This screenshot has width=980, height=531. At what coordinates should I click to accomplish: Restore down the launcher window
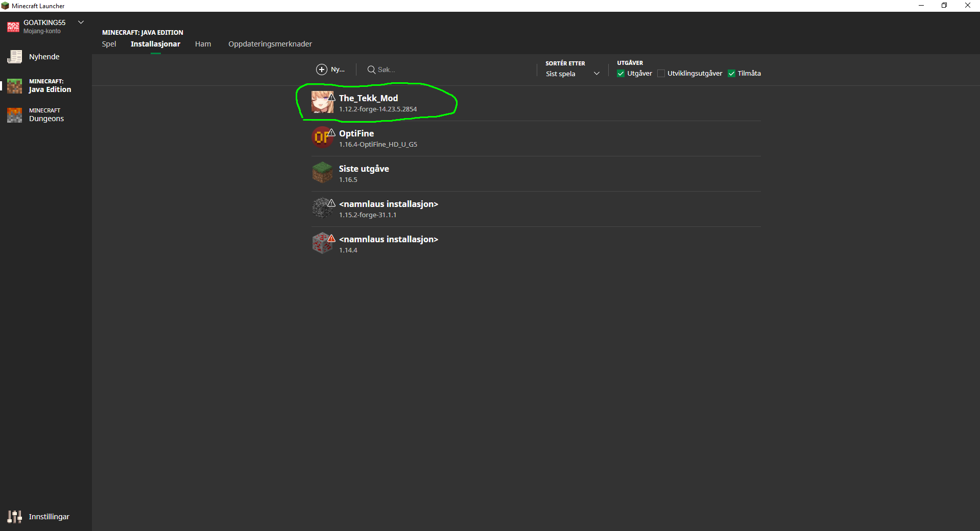[944, 6]
